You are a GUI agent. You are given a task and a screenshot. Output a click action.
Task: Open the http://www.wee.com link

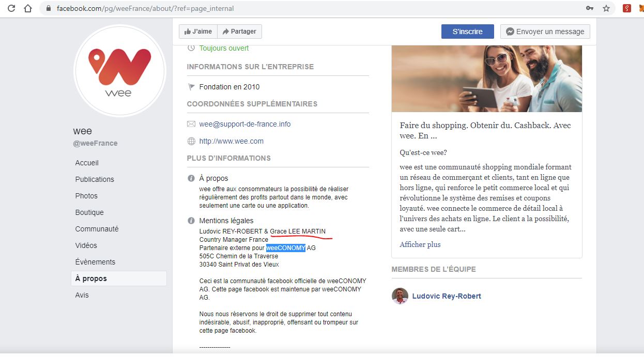click(232, 141)
